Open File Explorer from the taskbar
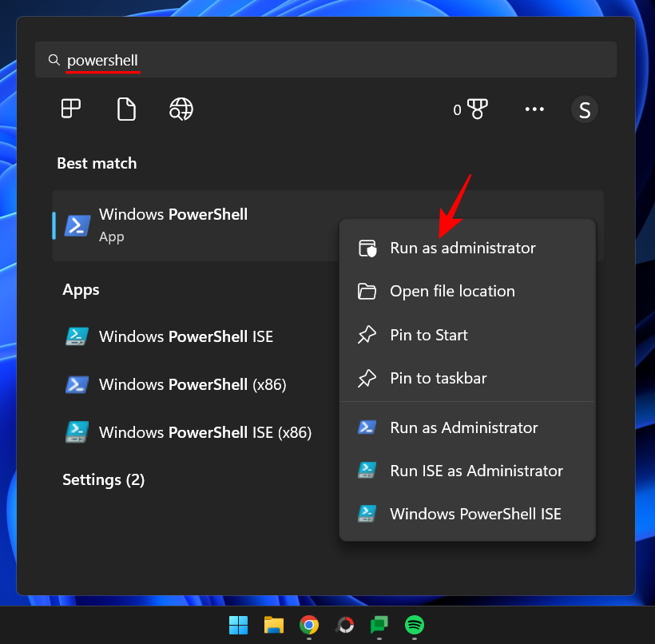 (274, 626)
